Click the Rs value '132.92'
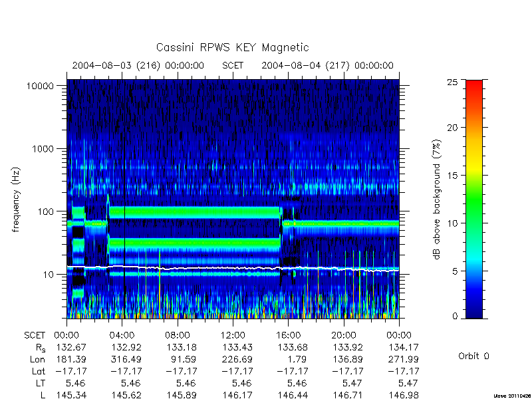This screenshot has height=399, width=532. coord(126,348)
